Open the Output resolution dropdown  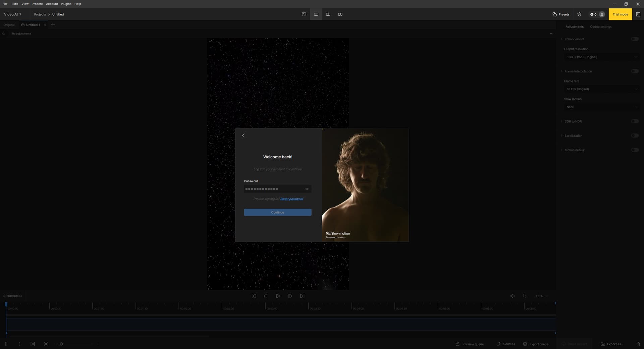[x=601, y=57]
